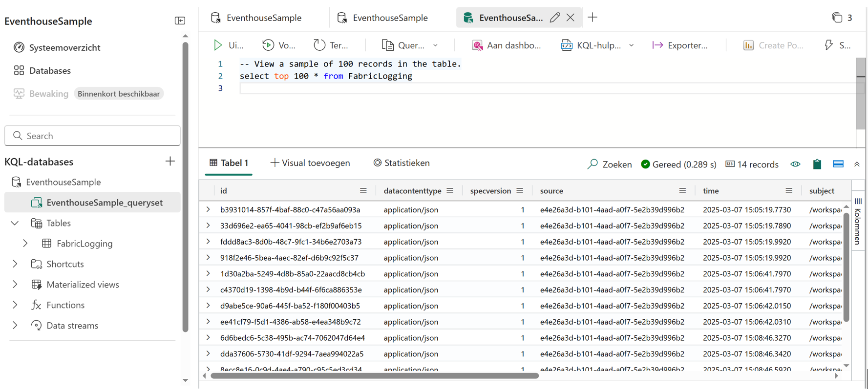Select cell d9abe5ce-90a6-445f-ba52-f180f00403b5
The height and width of the screenshot is (391, 868).
tap(290, 306)
